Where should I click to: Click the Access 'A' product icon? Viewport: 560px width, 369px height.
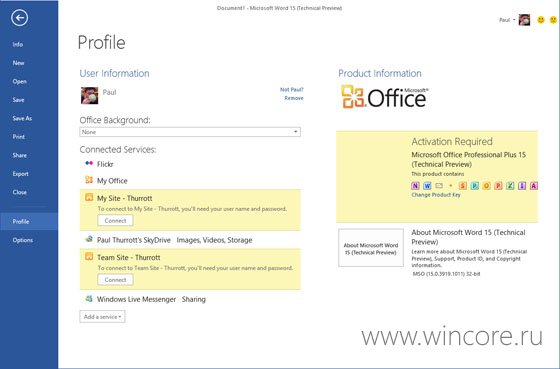[x=534, y=186]
